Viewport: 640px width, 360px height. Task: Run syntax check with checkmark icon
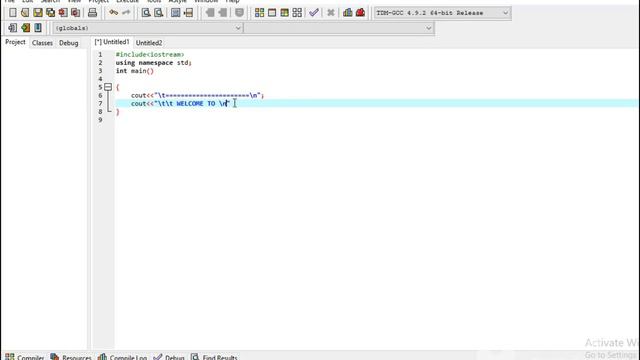coord(313,13)
